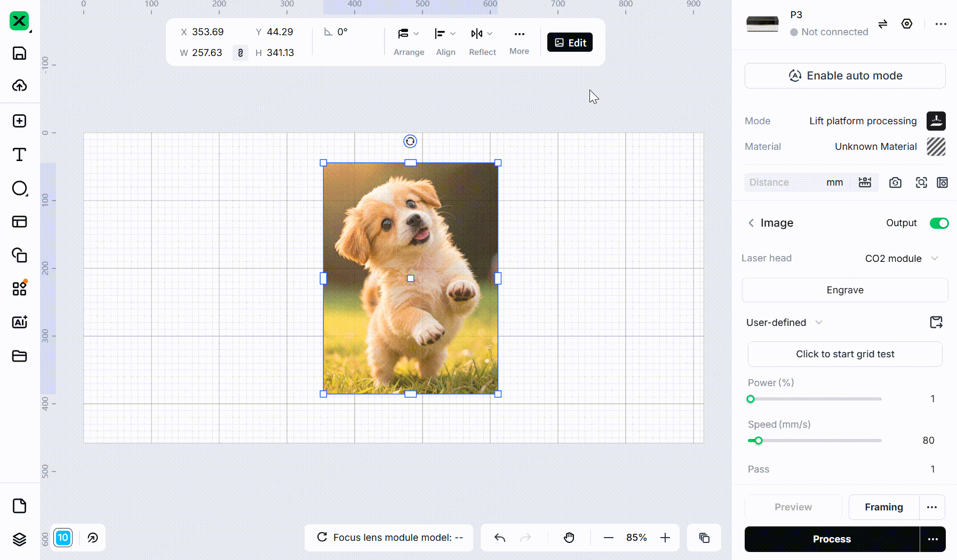Toggle the aspect ratio lock
Viewport: 957px width, 560px height.
(x=241, y=53)
